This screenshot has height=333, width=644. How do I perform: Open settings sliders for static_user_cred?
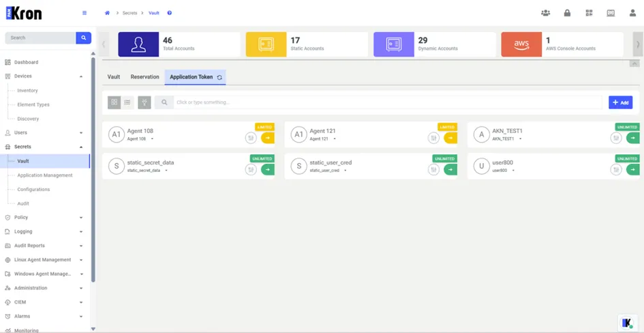pyautogui.click(x=433, y=169)
